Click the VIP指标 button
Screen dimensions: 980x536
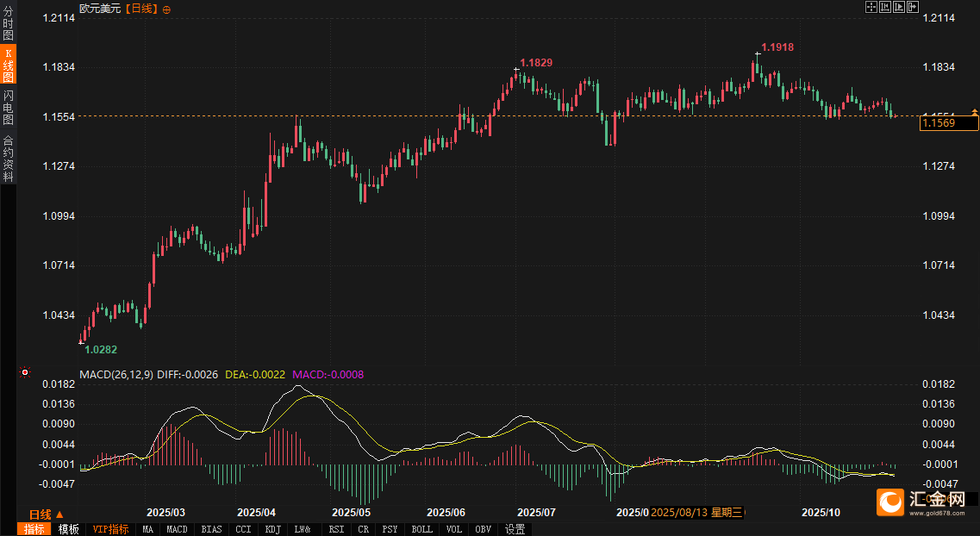tap(110, 529)
